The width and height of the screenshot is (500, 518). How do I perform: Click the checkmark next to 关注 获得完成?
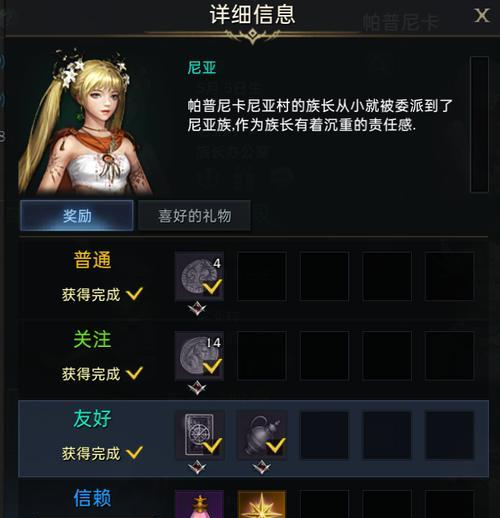134,373
